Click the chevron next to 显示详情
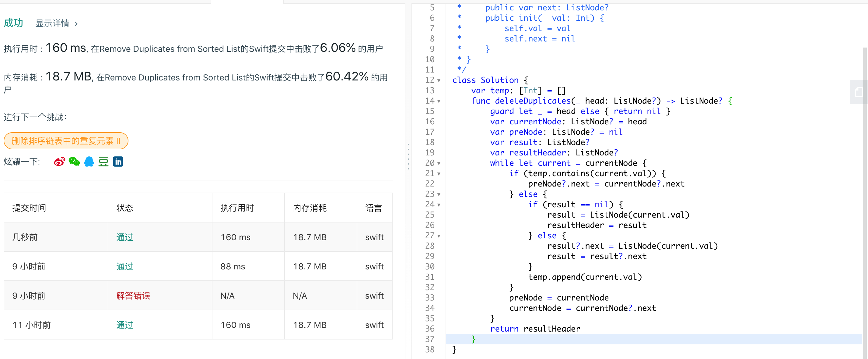Screen dimensions: 868x359 point(76,24)
